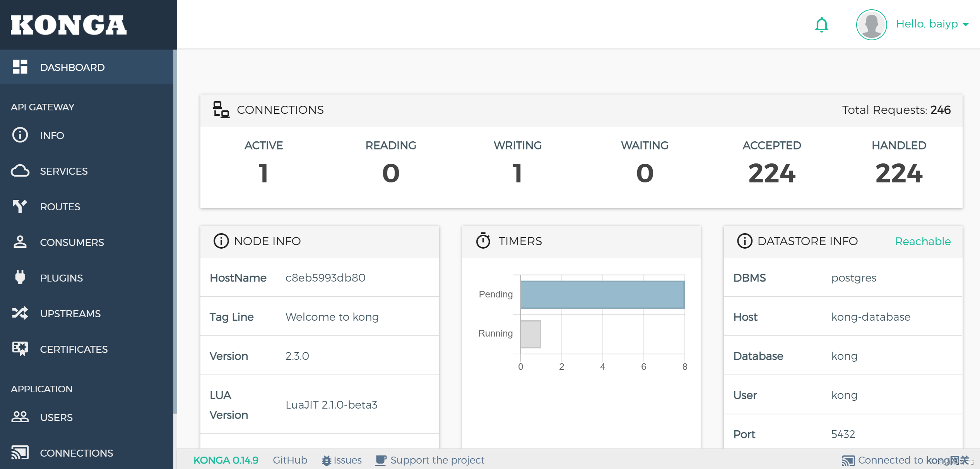Navigate to Routes panel
Image resolution: width=980 pixels, height=469 pixels.
pyautogui.click(x=87, y=206)
